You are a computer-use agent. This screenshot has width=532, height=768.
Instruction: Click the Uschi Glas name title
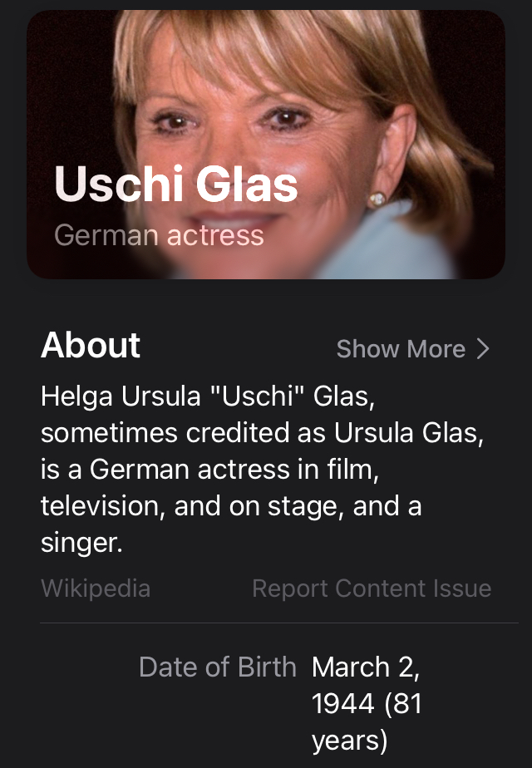pyautogui.click(x=175, y=185)
